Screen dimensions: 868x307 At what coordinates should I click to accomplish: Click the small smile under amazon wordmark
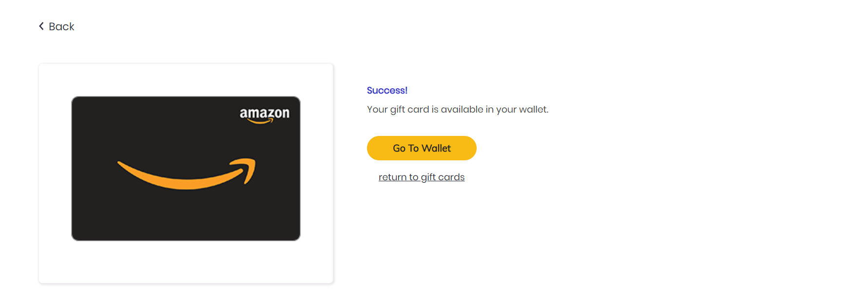coord(261,121)
